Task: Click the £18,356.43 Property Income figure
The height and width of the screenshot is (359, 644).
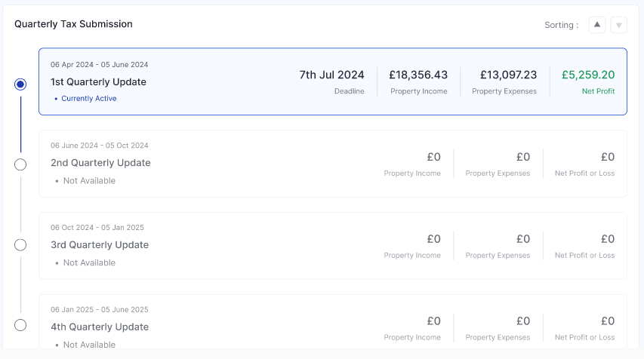Action: (418, 75)
